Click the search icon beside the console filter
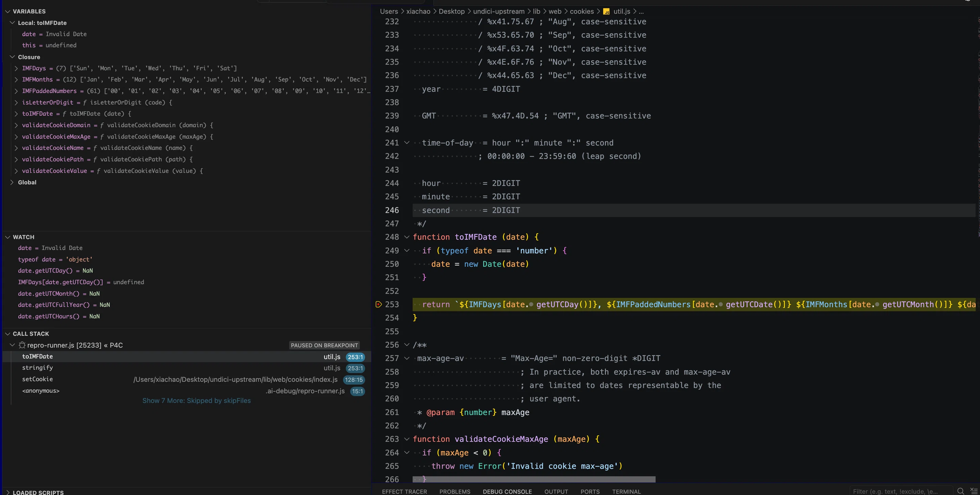The height and width of the screenshot is (495, 980). 961,491
